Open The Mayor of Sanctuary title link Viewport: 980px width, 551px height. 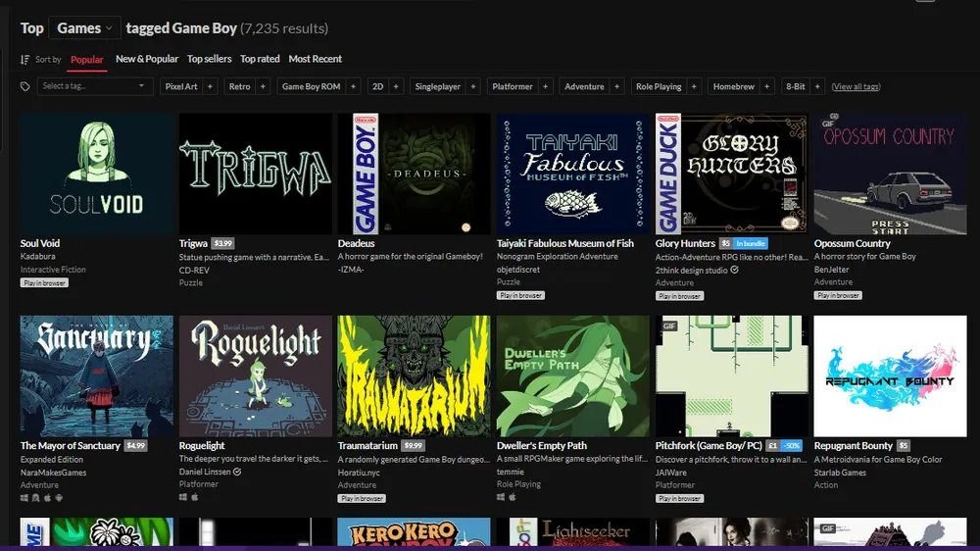[x=70, y=446]
